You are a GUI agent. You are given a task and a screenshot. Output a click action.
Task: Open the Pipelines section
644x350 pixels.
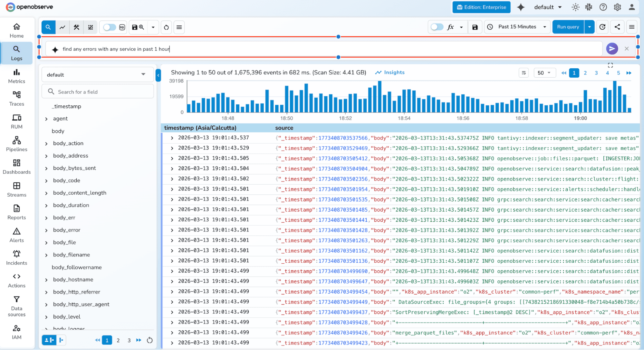(x=16, y=144)
